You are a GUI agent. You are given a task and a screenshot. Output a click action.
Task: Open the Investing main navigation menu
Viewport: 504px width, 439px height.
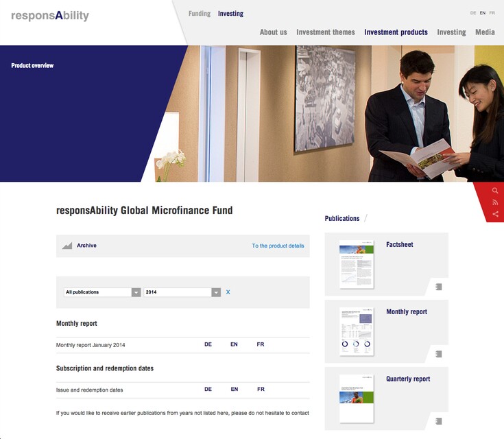click(x=451, y=32)
